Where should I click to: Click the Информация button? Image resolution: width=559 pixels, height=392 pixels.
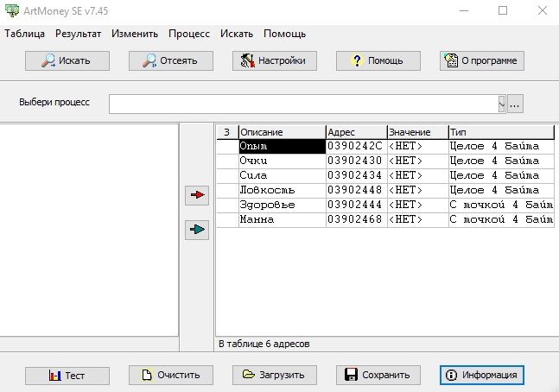point(482,376)
